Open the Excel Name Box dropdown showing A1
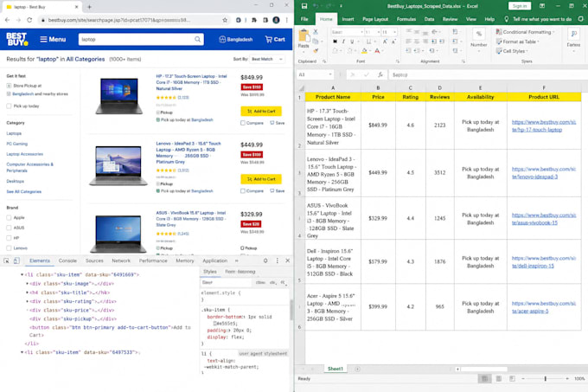This screenshot has height=392, width=588. coord(330,74)
